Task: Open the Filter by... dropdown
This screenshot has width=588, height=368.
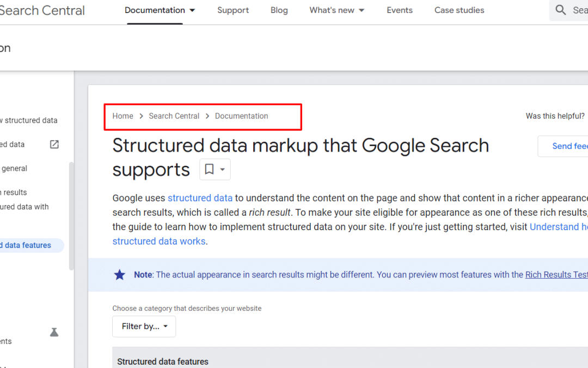Action: click(x=144, y=327)
